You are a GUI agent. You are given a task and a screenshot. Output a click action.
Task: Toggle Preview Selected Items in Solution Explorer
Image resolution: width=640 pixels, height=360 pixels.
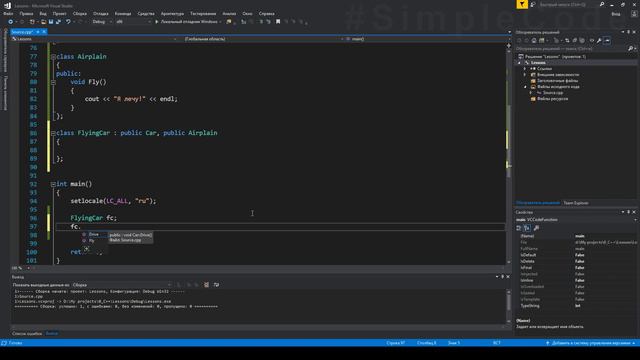click(x=607, y=40)
